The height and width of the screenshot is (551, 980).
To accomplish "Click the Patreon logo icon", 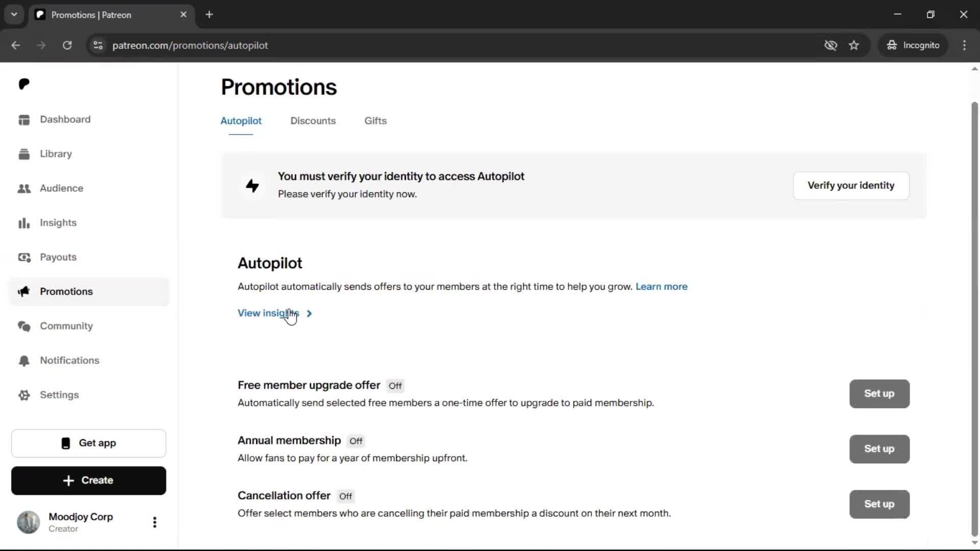I will pyautogui.click(x=24, y=84).
